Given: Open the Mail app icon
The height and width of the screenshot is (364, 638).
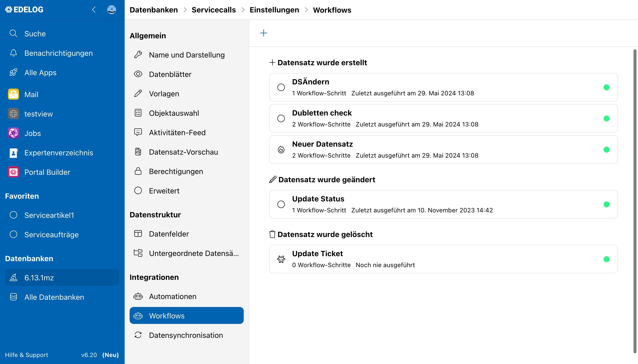Looking at the screenshot, I should tap(13, 94).
